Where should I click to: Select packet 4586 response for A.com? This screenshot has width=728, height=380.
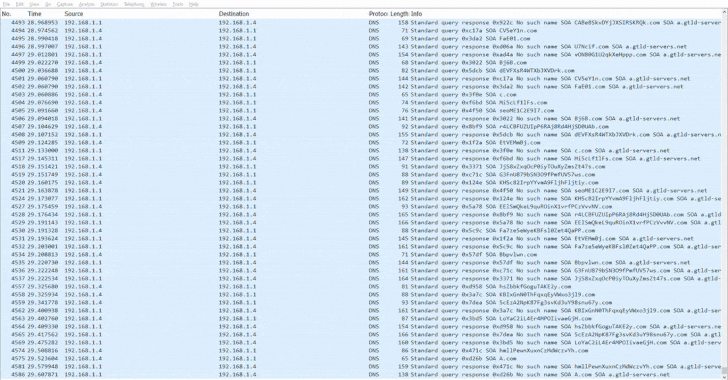click(x=361, y=374)
